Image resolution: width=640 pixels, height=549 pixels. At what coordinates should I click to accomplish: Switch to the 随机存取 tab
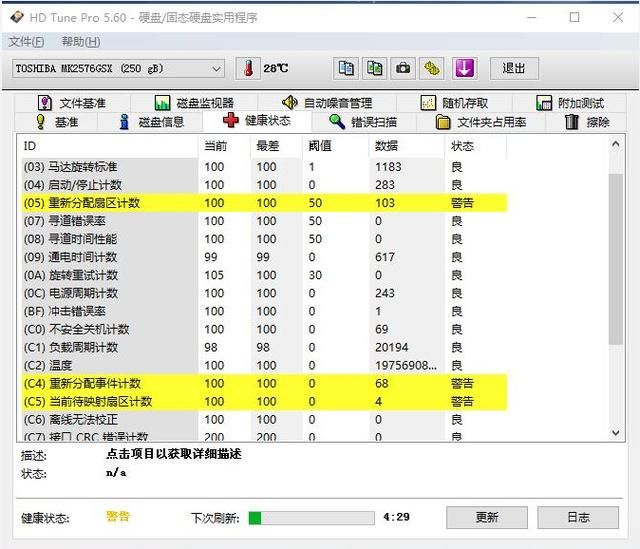click(x=454, y=103)
